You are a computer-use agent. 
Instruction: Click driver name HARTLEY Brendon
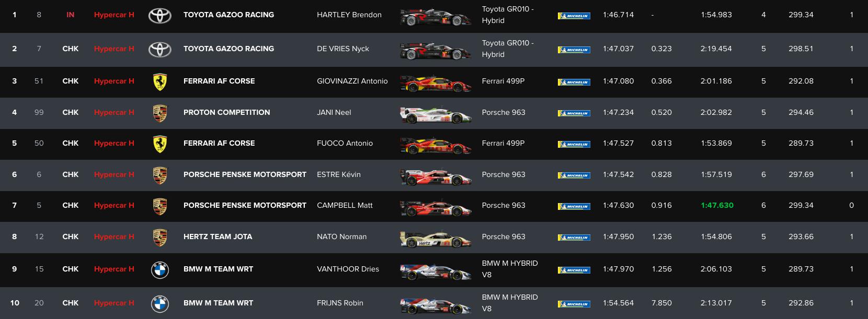[x=349, y=15]
